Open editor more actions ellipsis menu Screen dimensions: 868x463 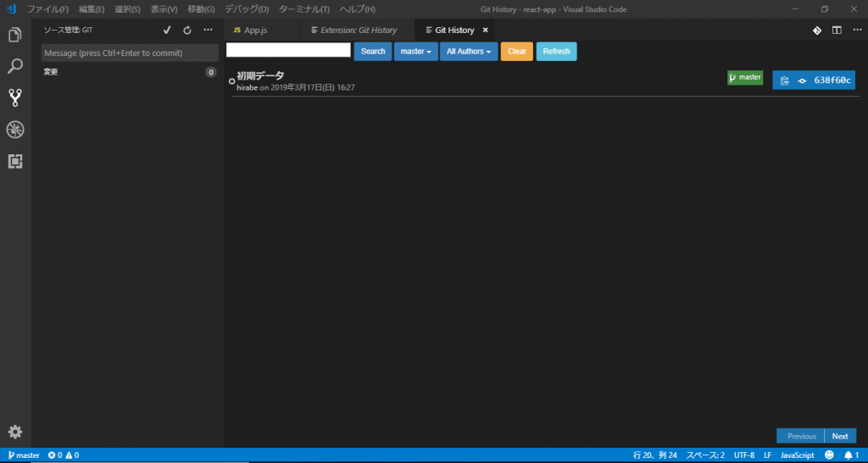click(x=856, y=30)
